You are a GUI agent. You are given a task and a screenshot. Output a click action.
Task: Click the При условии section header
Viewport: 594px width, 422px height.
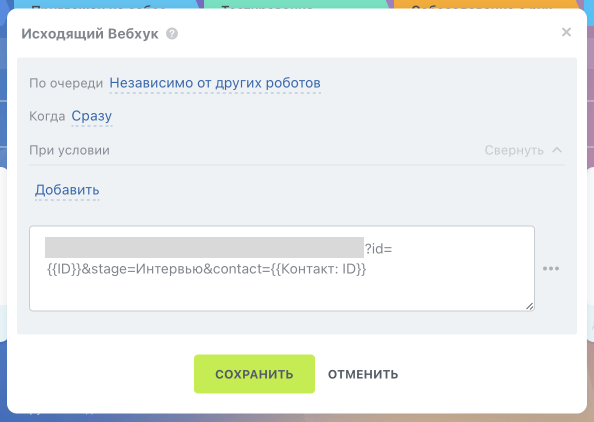click(x=69, y=150)
